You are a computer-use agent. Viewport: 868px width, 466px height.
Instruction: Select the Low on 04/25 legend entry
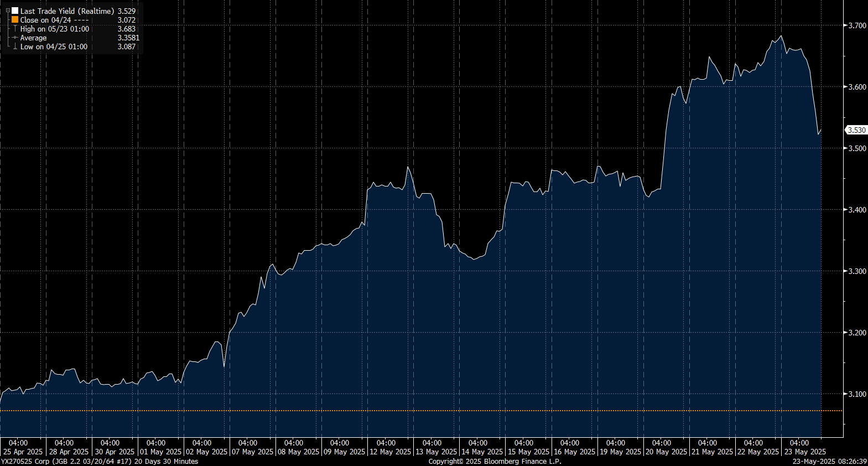[x=54, y=46]
